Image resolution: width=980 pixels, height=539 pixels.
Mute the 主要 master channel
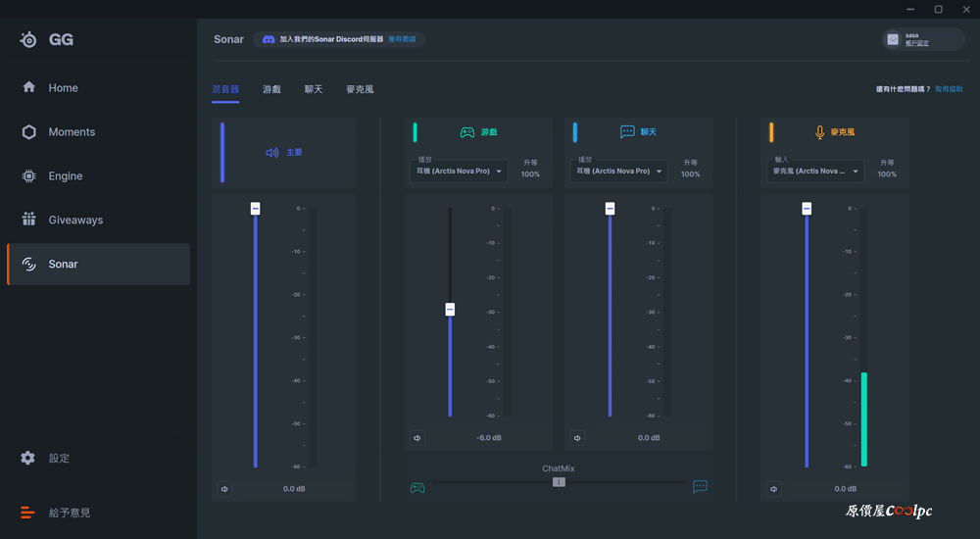point(224,489)
